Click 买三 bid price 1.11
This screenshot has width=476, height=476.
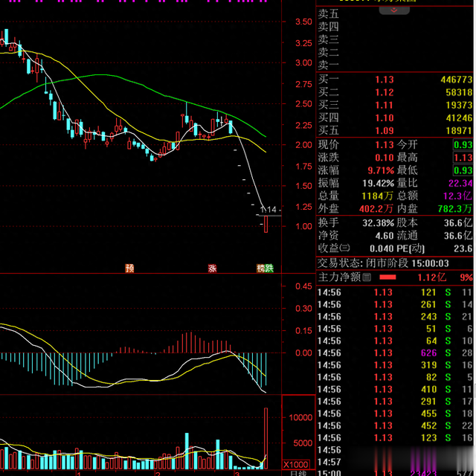pyautogui.click(x=385, y=105)
